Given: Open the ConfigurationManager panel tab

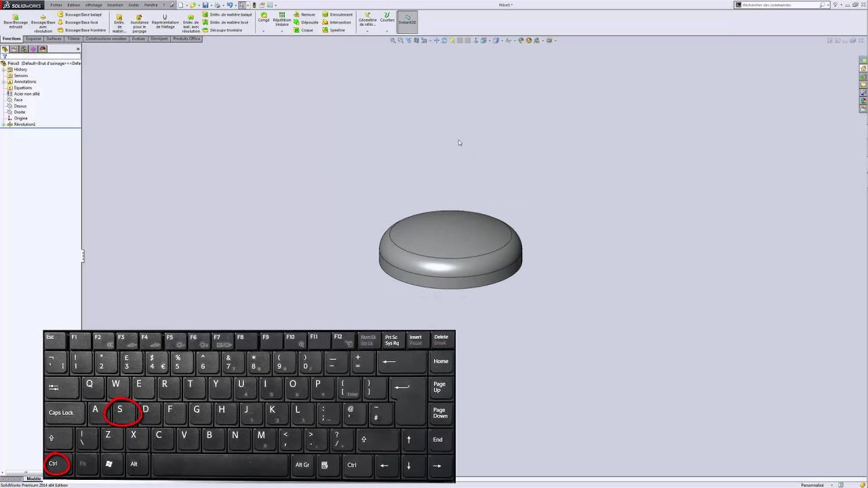Looking at the screenshot, I should (24, 49).
